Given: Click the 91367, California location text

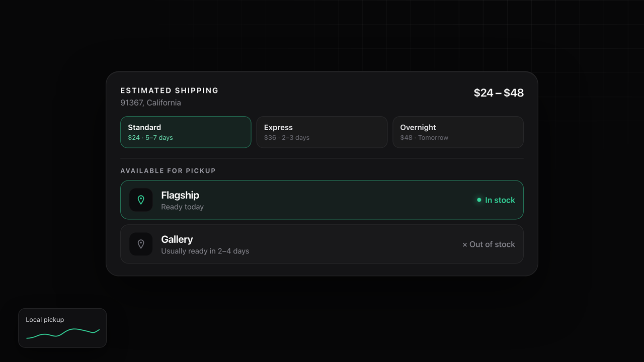Looking at the screenshot, I should pyautogui.click(x=150, y=103).
